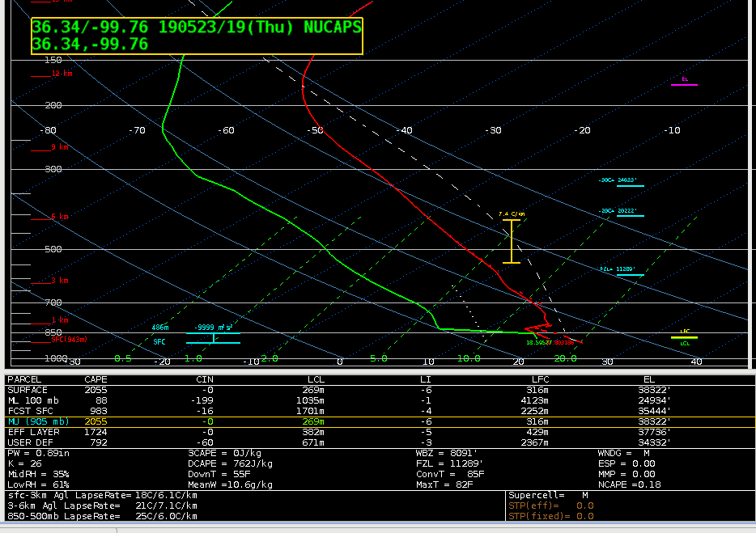Click the -20C height marker
756x533 pixels.
click(620, 214)
